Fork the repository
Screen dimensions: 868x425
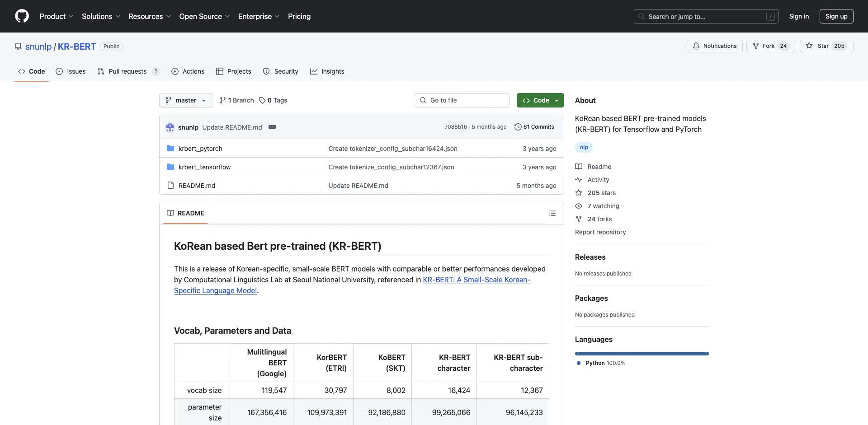(x=770, y=46)
